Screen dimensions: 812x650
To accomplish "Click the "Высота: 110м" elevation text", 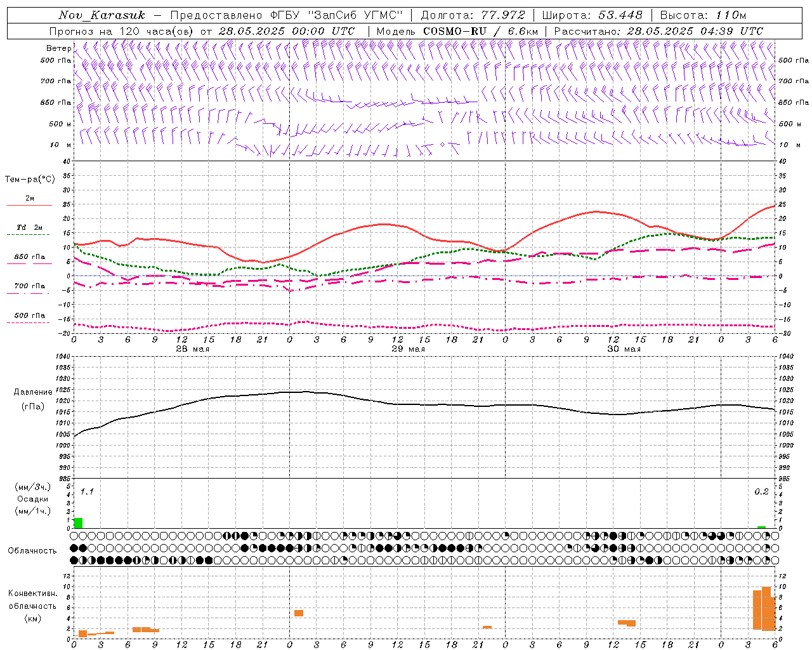I will pyautogui.click(x=703, y=15).
